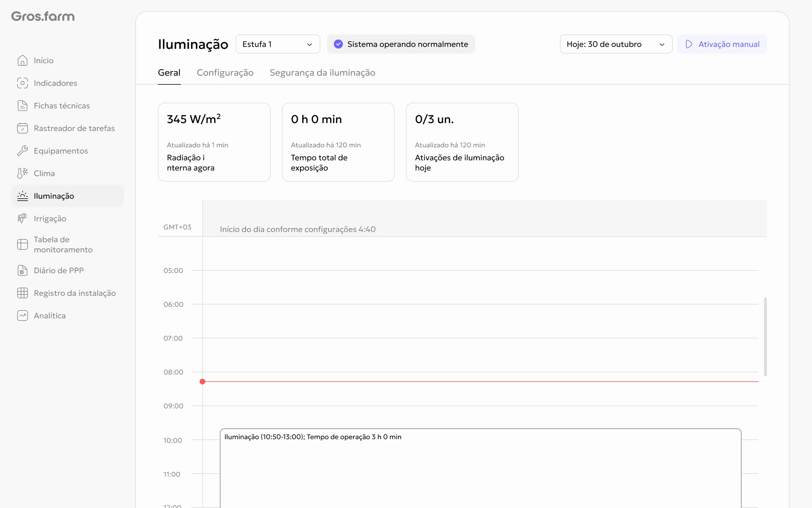The image size is (812, 508).
Task: Click the red current-time marker dot
Action: point(202,381)
